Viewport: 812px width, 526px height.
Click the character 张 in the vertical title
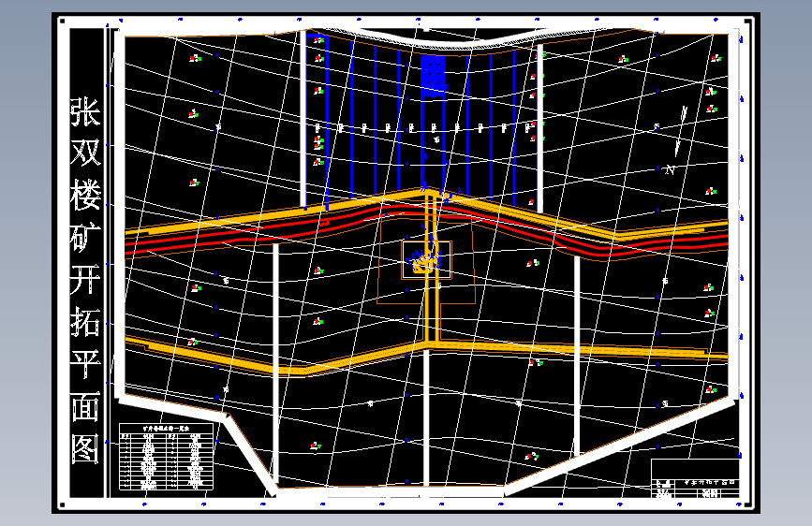point(85,111)
